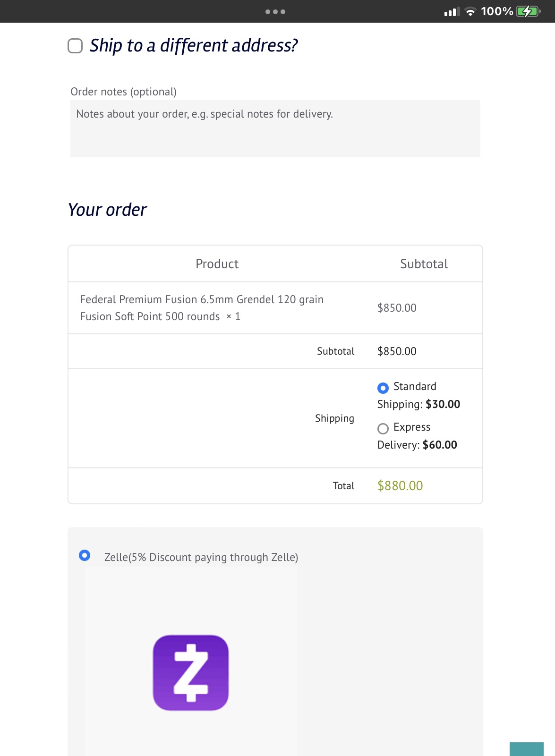The height and width of the screenshot is (756, 555).
Task: Tap the battery icon in status bar
Action: pyautogui.click(x=528, y=11)
